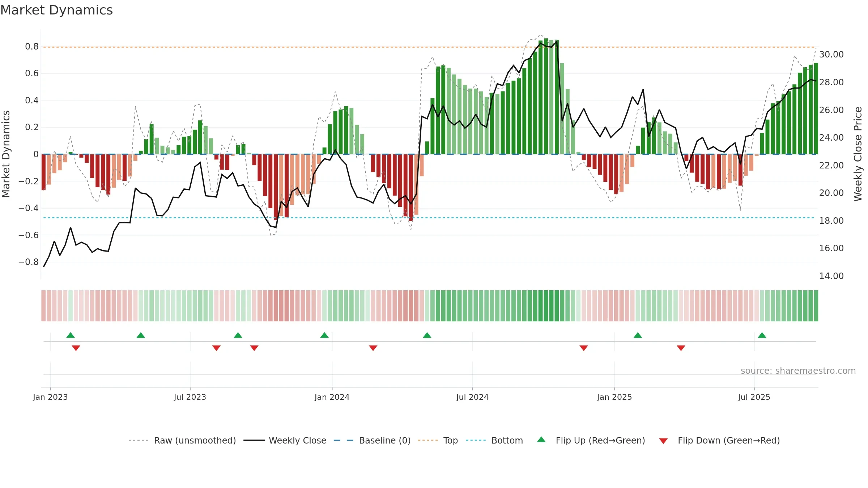This screenshot has height=488, width=868.
Task: Select the Flip Up marker in spring 2024
Action: [427, 335]
